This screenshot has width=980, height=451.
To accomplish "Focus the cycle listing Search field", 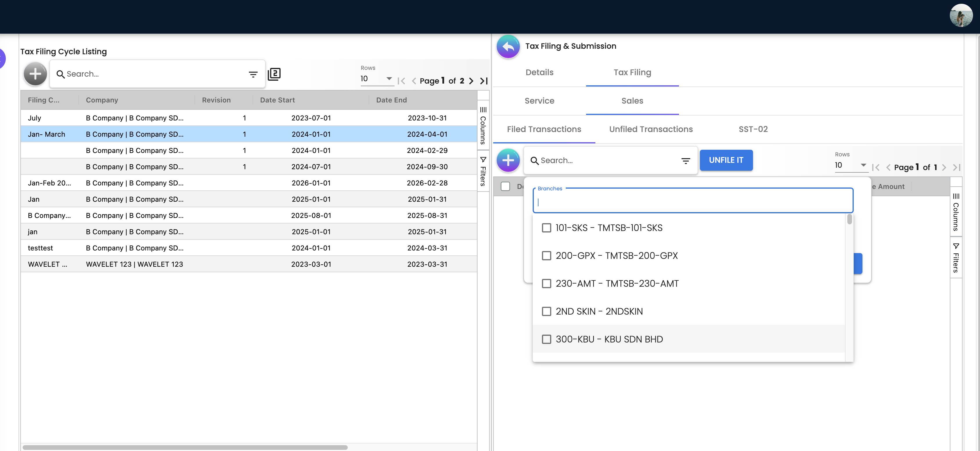I will [x=156, y=74].
